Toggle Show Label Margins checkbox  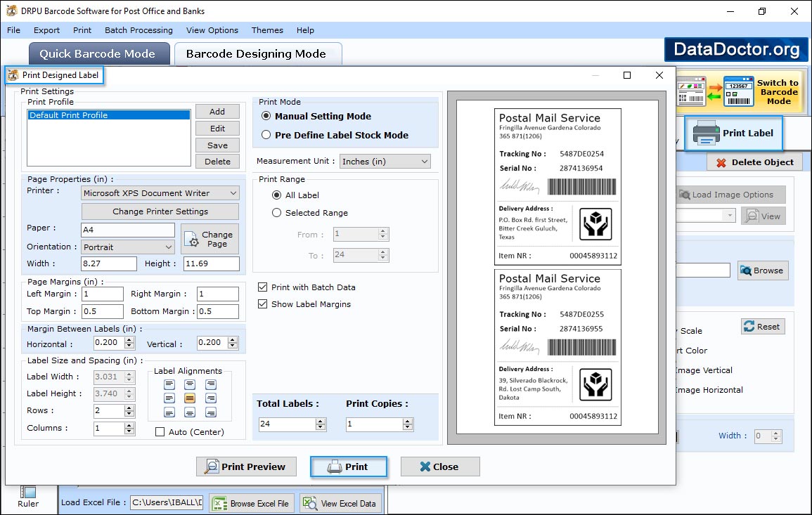(x=262, y=304)
